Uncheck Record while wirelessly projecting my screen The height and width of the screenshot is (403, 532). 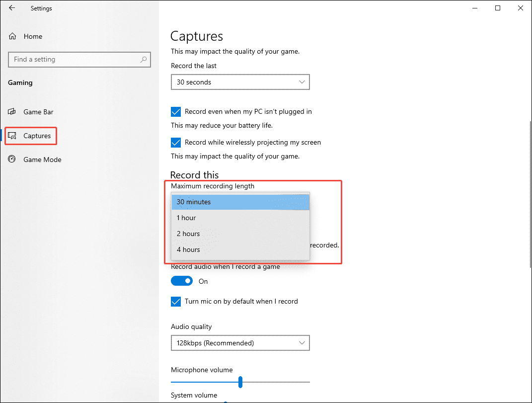coord(176,143)
